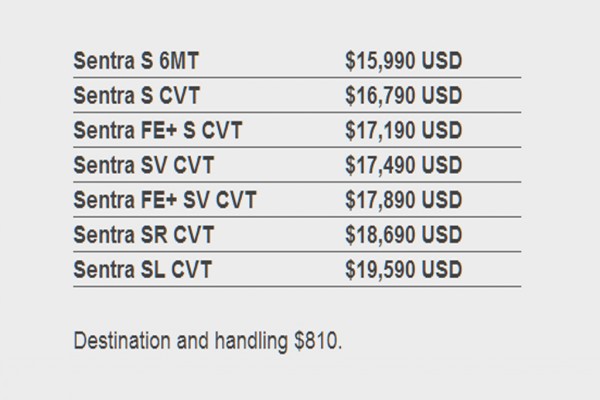Select the USD label beside $17,490
This screenshot has height=400, width=600.
pyautogui.click(x=442, y=166)
